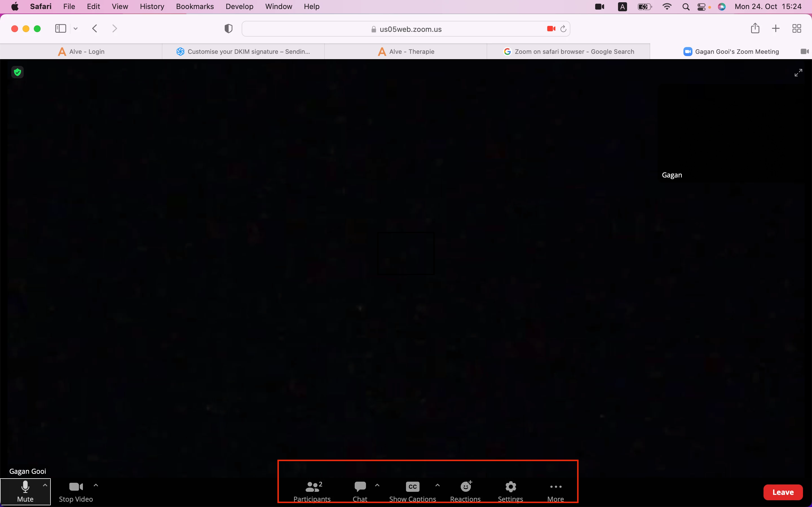Open the Participants panel
The image size is (812, 507).
point(312,491)
